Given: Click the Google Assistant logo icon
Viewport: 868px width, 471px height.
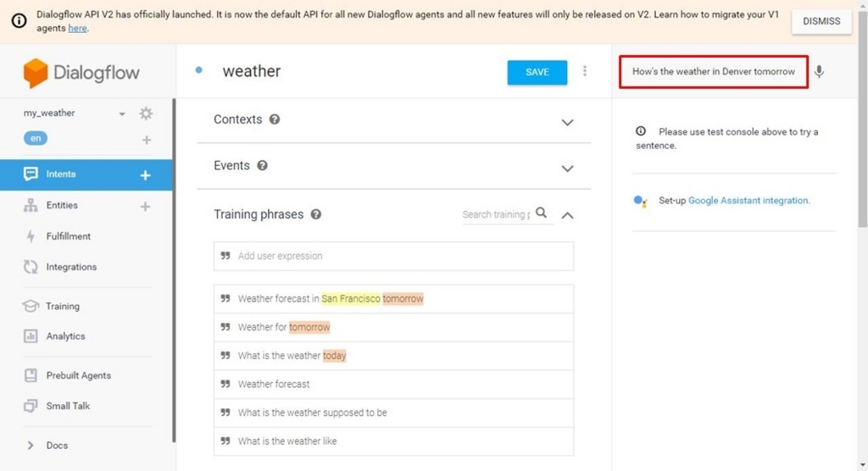Looking at the screenshot, I should (641, 201).
